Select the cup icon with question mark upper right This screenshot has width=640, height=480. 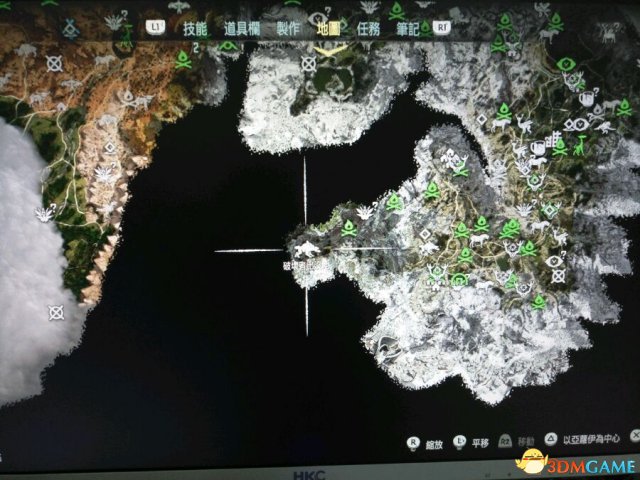[588, 98]
